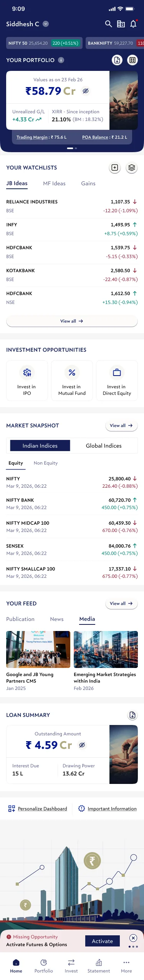Switch to Global Indices toggle
Viewport: 144px width, 980px height.
coord(104,446)
